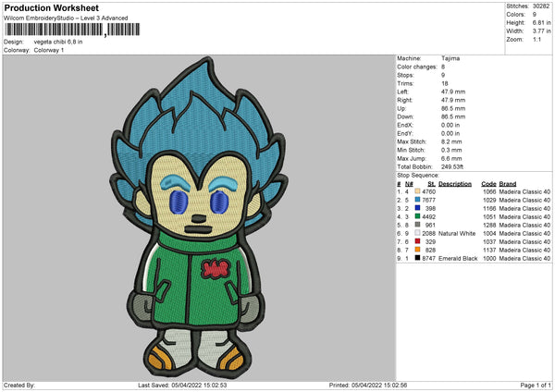Click the Height value 6.81 in

[541, 22]
